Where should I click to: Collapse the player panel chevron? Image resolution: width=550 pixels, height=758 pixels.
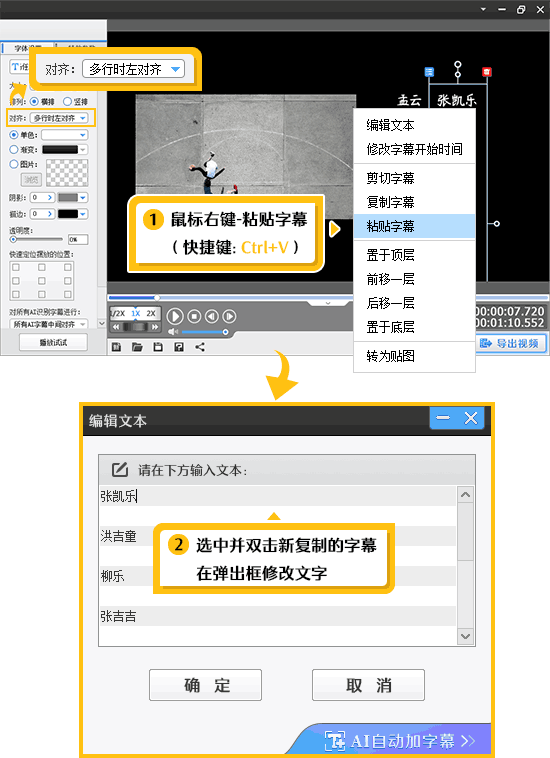click(x=328, y=303)
